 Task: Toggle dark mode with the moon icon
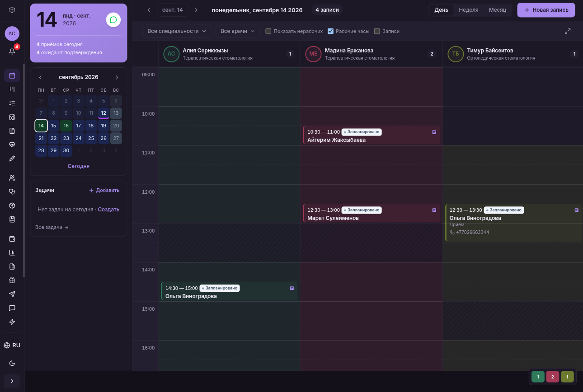tap(12, 363)
